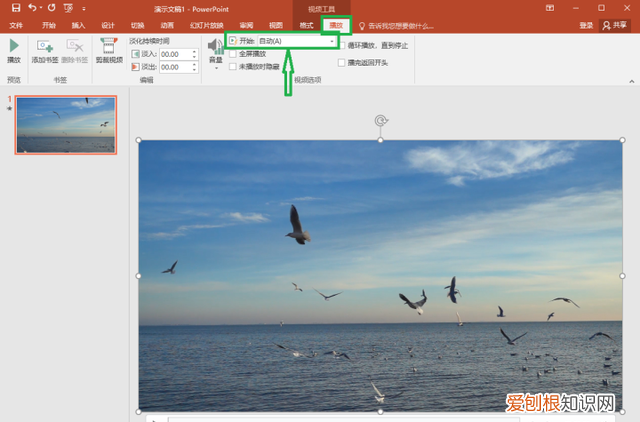Click the Add Bookmark (添加书签) icon
This screenshot has width=640, height=422.
pyautogui.click(x=45, y=47)
